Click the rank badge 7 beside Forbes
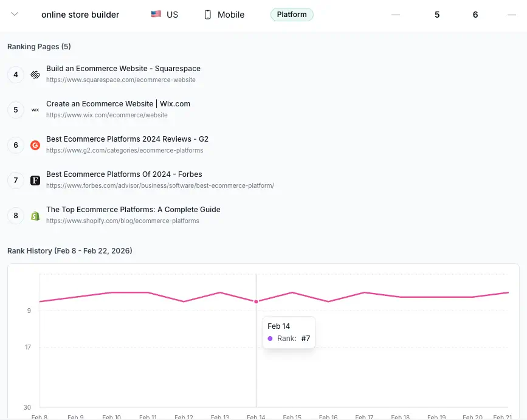 click(15, 180)
